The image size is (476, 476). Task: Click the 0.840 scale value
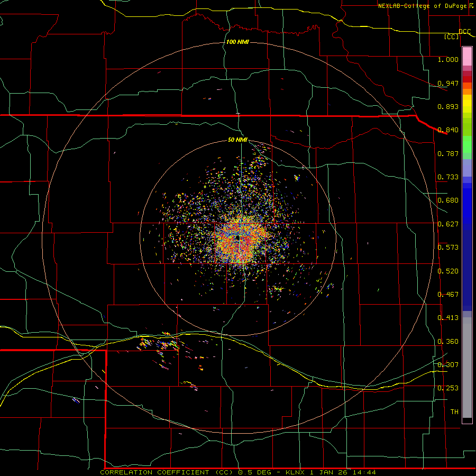pos(448,130)
